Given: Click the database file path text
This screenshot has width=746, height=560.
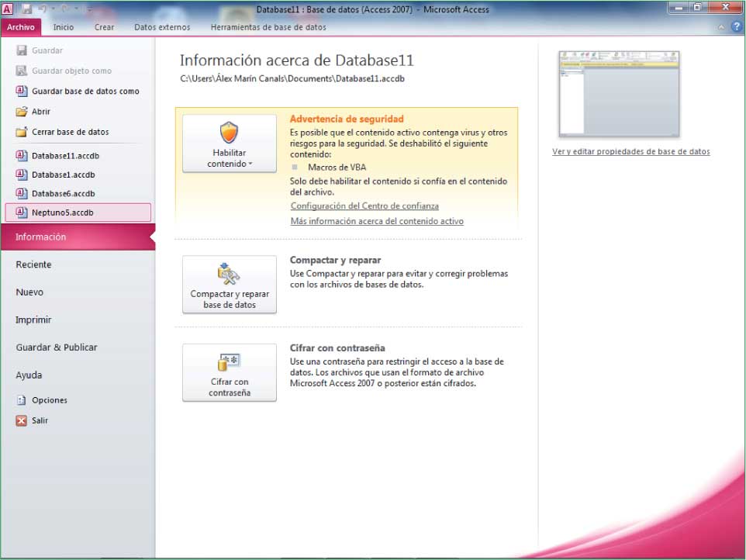Looking at the screenshot, I should pos(292,78).
